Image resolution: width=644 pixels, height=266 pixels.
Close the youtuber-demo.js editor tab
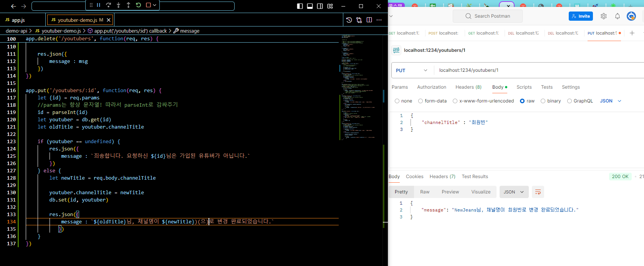pyautogui.click(x=109, y=20)
